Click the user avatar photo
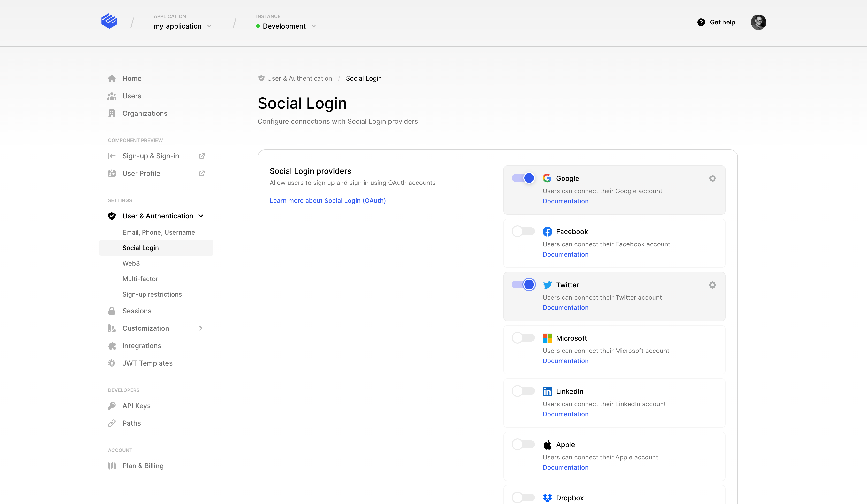The width and height of the screenshot is (867, 504). click(x=758, y=22)
